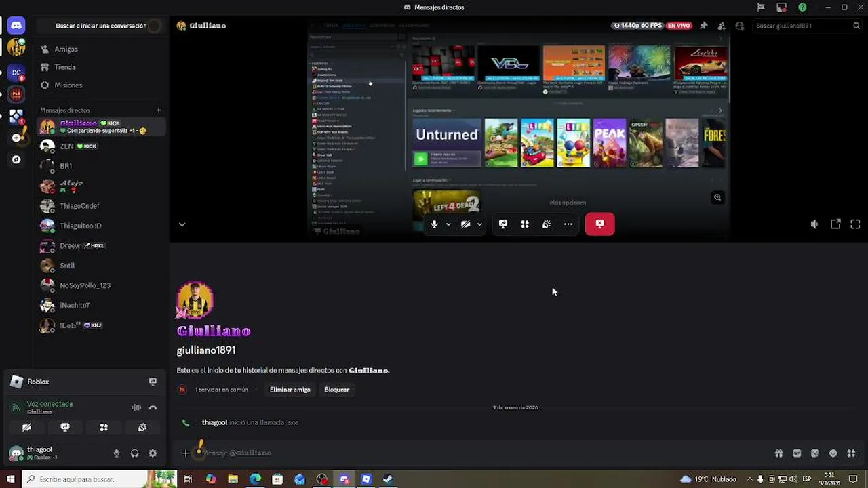Add friends to the DM group
Image resolution: width=868 pixels, height=488 pixels.
(x=722, y=26)
